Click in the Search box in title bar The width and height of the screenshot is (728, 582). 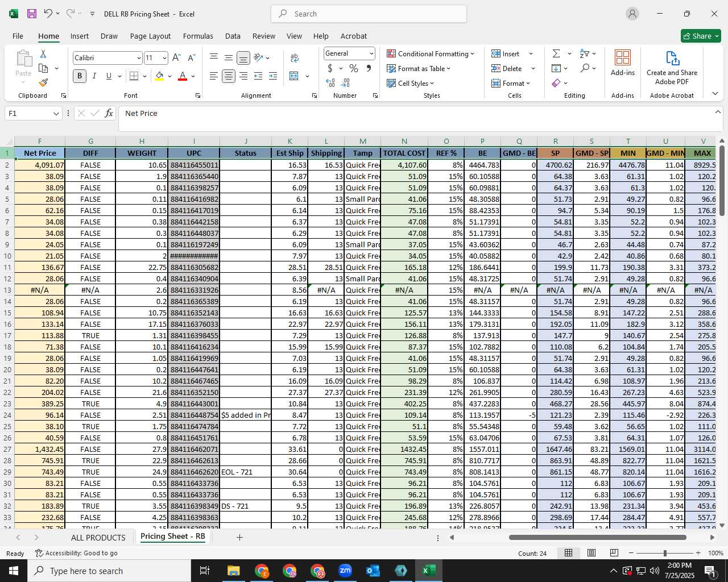click(x=369, y=14)
